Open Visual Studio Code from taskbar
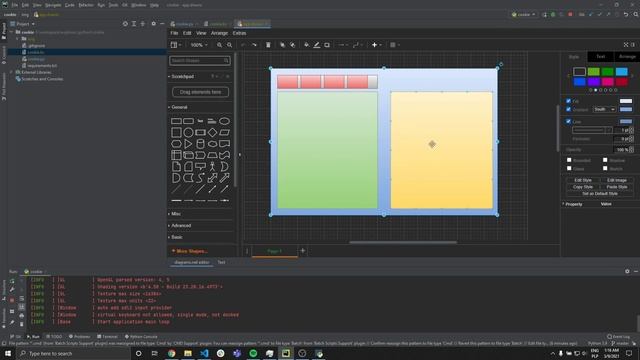The height and width of the screenshot is (360, 640). tap(204, 353)
